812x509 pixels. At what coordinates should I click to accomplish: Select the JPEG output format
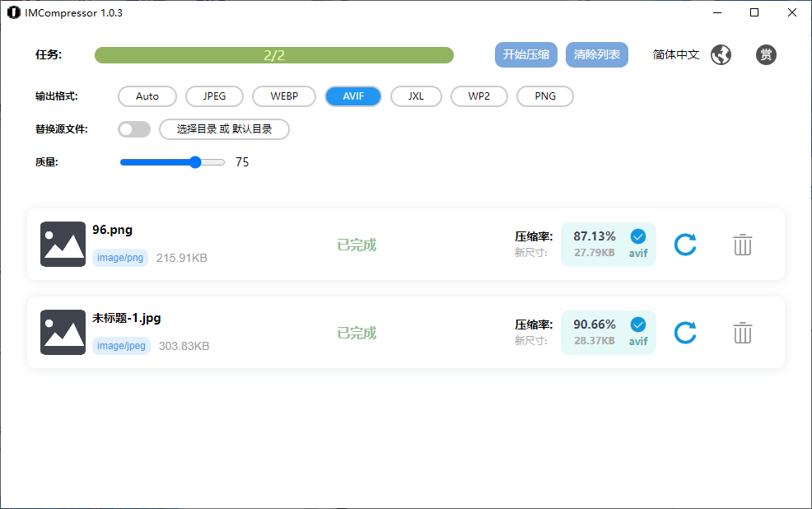[x=214, y=96]
